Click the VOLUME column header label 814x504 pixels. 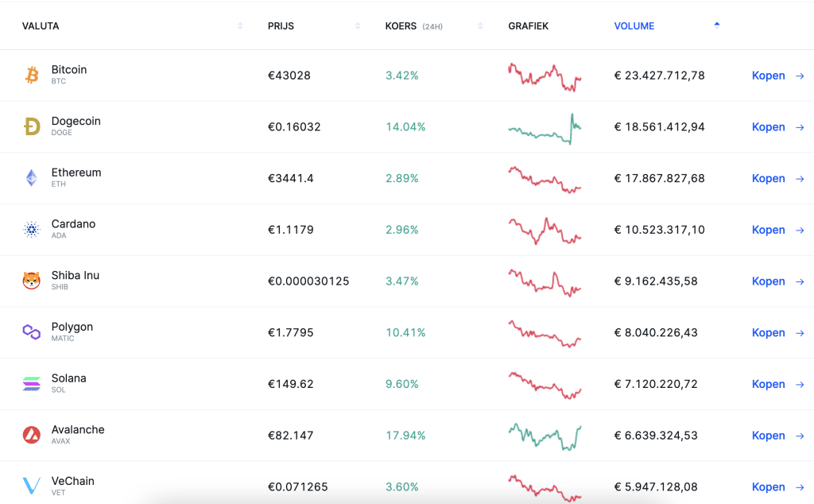tap(634, 26)
